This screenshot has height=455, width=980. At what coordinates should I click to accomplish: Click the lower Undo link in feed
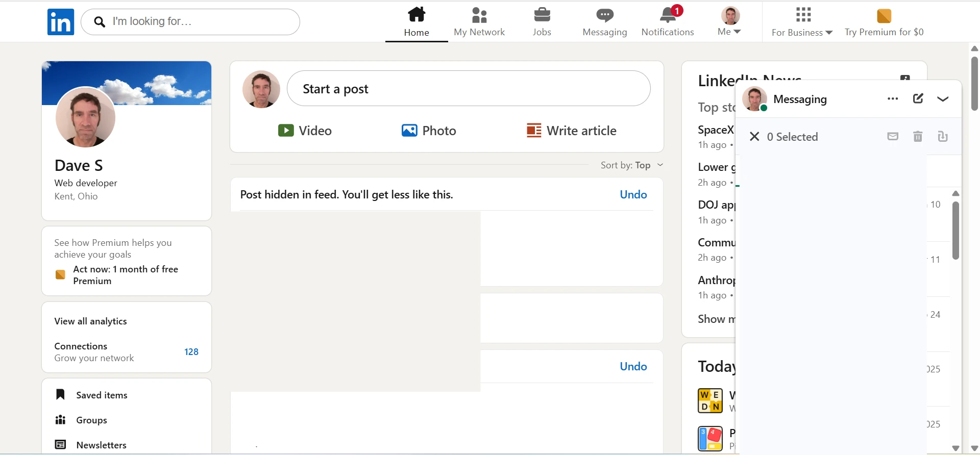pyautogui.click(x=633, y=366)
